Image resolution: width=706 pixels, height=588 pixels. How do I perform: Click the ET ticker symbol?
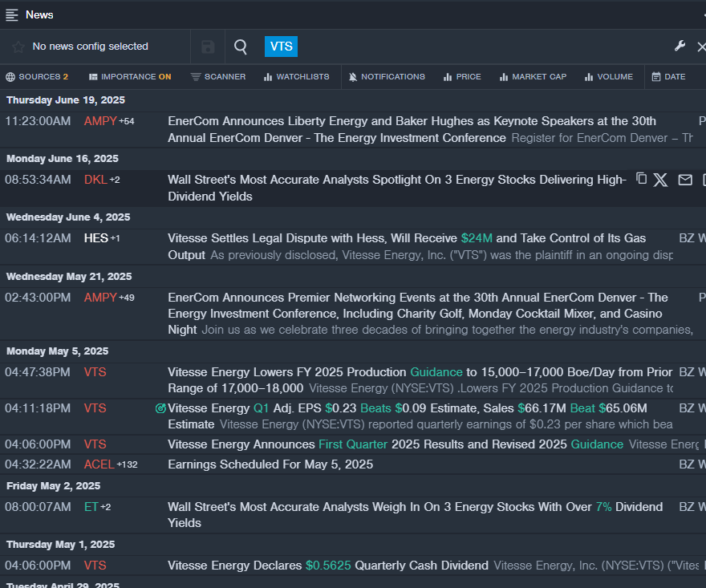[x=91, y=507]
